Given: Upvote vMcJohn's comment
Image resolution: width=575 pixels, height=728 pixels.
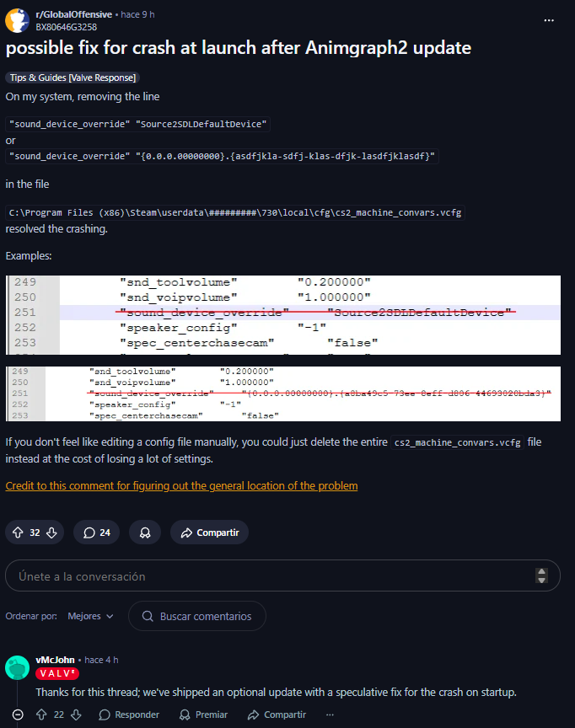Looking at the screenshot, I should [x=41, y=715].
